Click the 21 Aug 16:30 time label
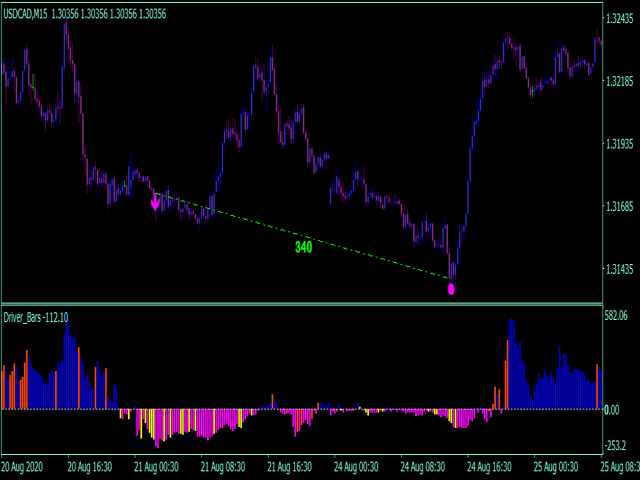The width and height of the screenshot is (640, 480). [290, 467]
